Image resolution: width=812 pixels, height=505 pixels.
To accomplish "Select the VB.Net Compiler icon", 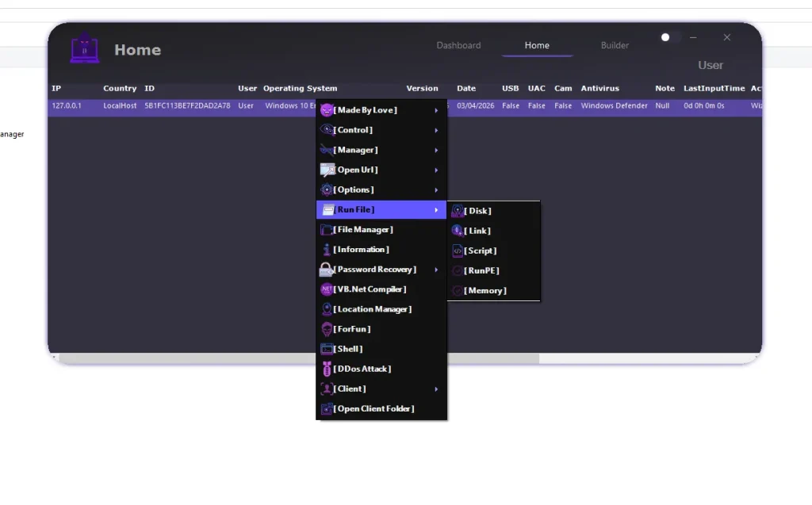I will point(327,289).
